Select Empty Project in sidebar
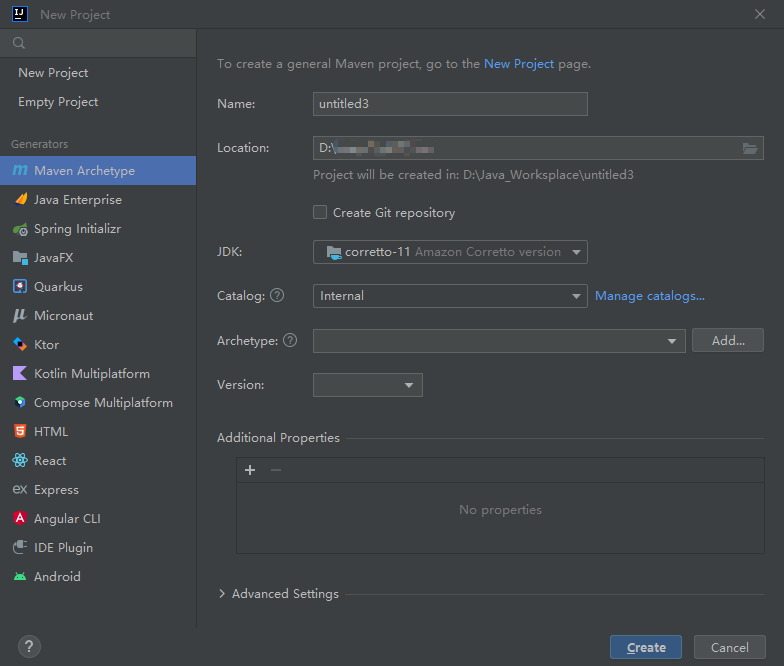The image size is (784, 666). (58, 102)
